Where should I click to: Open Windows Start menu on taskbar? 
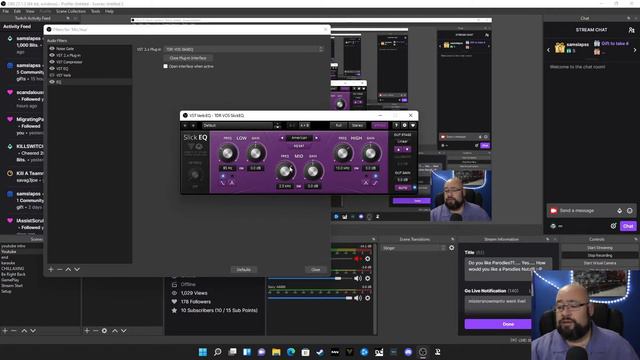click(x=203, y=352)
